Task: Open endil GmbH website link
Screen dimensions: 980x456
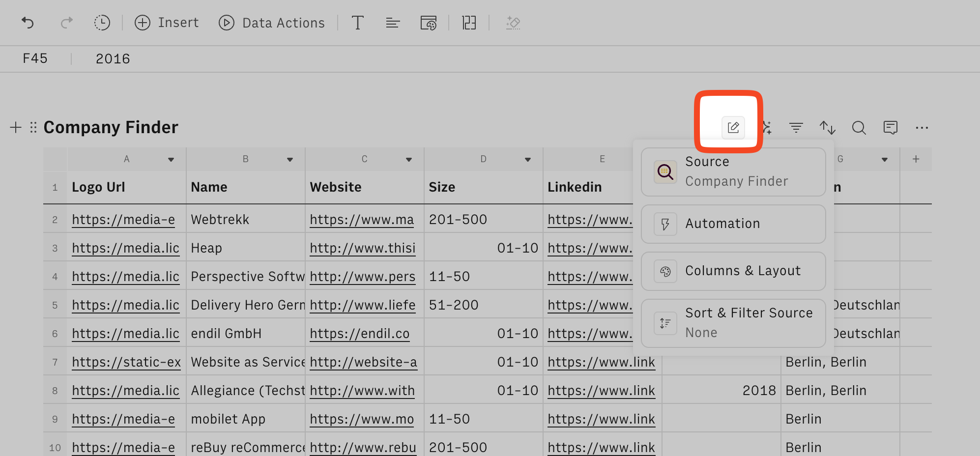Action: (x=360, y=334)
